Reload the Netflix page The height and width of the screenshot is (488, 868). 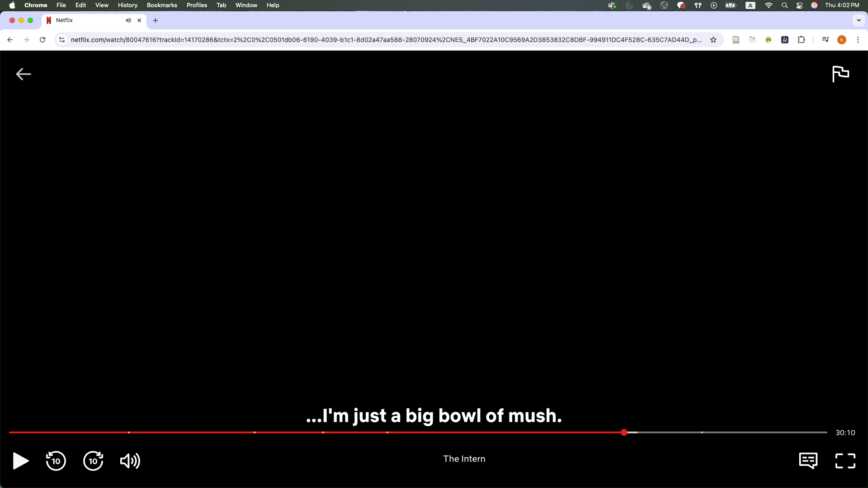point(42,40)
